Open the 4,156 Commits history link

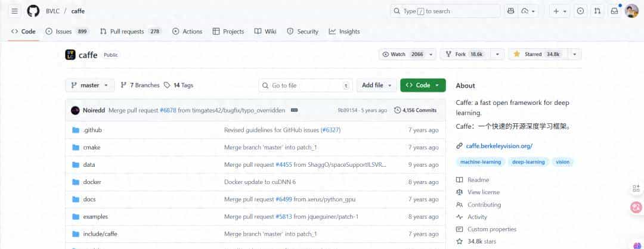pos(416,110)
